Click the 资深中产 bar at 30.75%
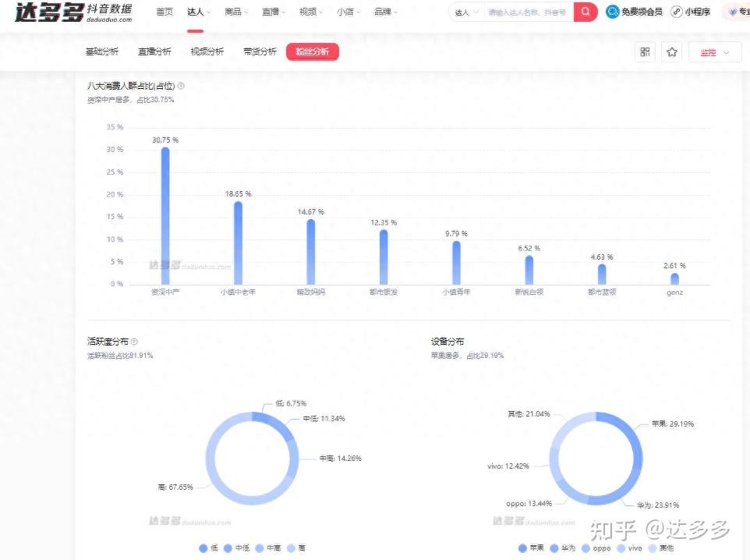Screen dimensions: 750x560 point(165,216)
